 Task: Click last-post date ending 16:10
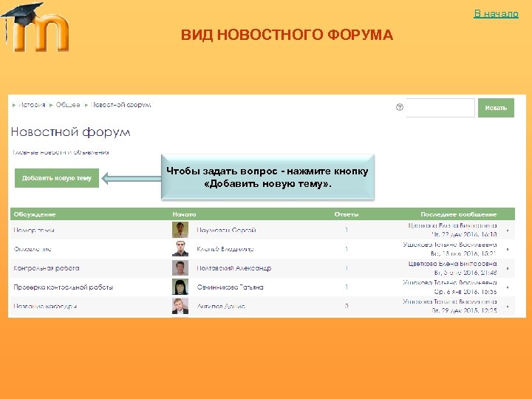[464, 234]
